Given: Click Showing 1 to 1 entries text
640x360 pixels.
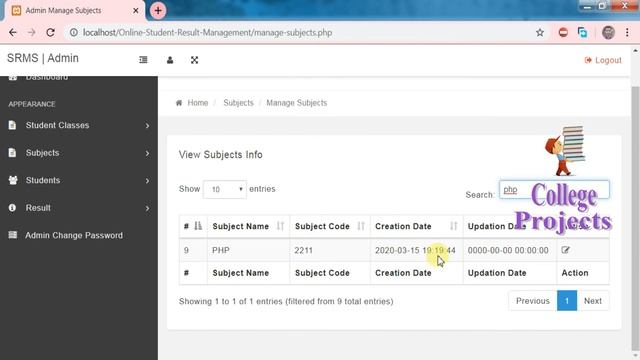Looking at the screenshot, I should tap(286, 301).
